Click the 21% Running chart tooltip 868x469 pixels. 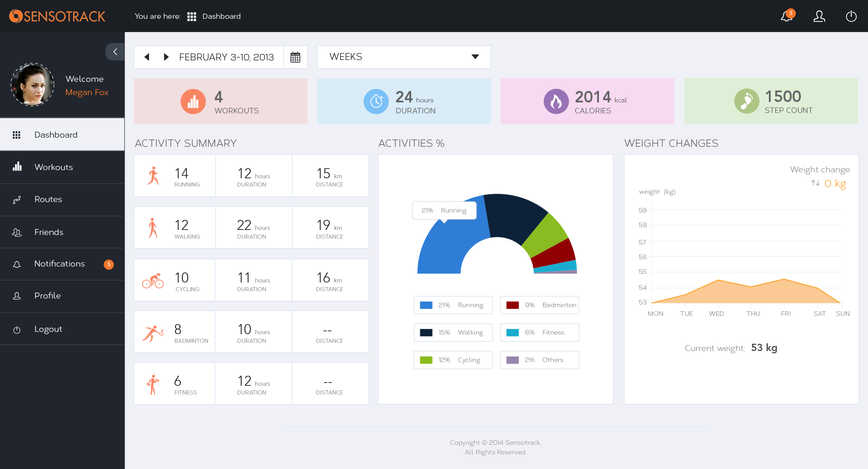[x=445, y=210]
